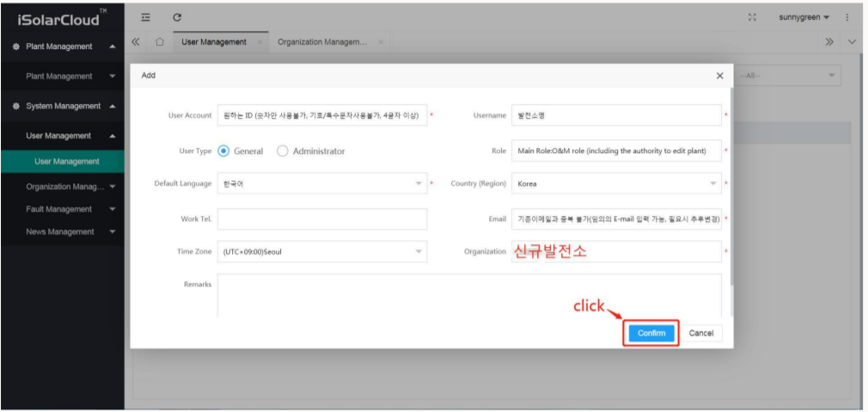Click the fullscreen icon near sunnygreen
The image size is (868, 412).
coord(752,17)
